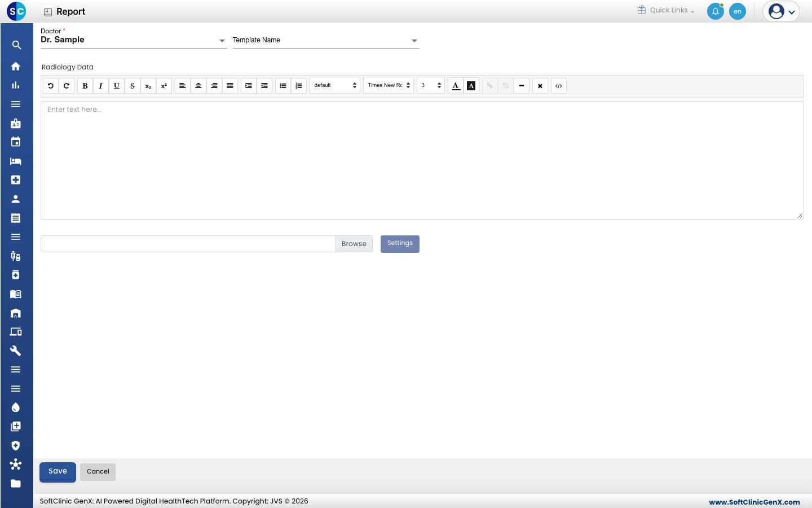
Task: Expand the user profile menu
Action: tap(782, 11)
